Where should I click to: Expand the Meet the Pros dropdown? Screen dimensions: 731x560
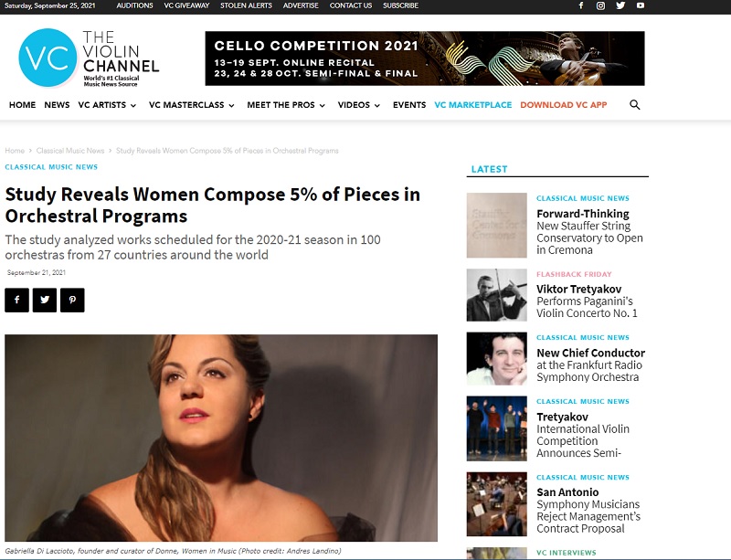(286, 105)
